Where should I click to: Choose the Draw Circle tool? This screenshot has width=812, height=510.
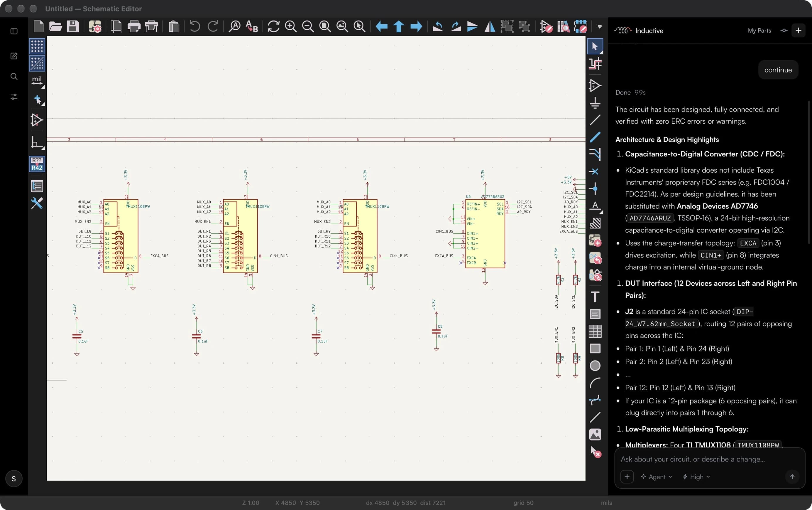[595, 366]
